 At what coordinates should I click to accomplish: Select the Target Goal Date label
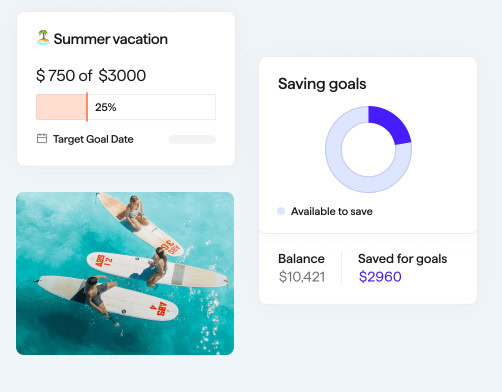tap(93, 139)
